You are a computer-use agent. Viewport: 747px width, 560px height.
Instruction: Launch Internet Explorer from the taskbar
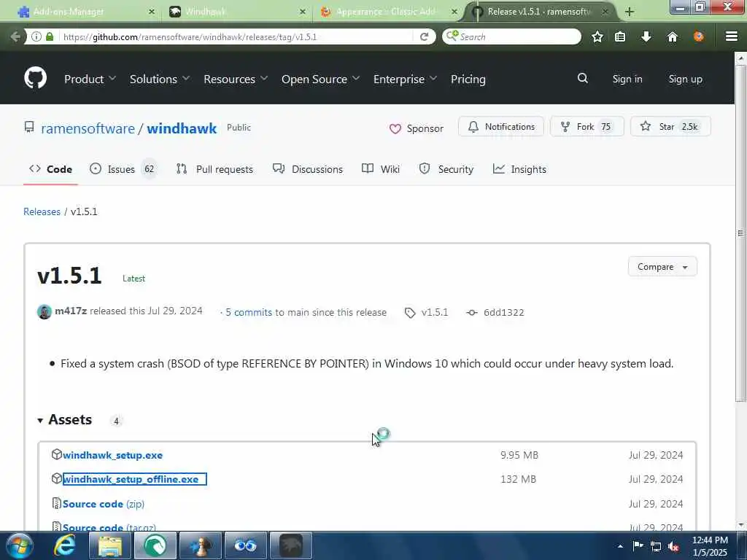64,545
